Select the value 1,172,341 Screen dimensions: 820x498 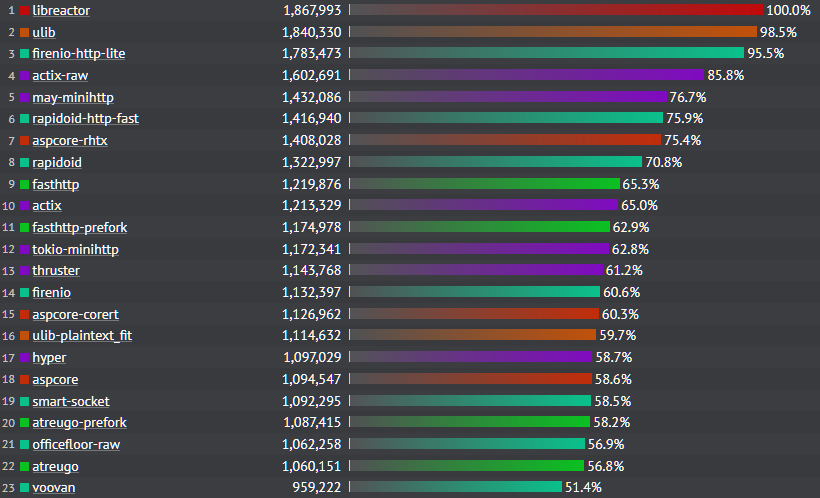[x=312, y=250]
